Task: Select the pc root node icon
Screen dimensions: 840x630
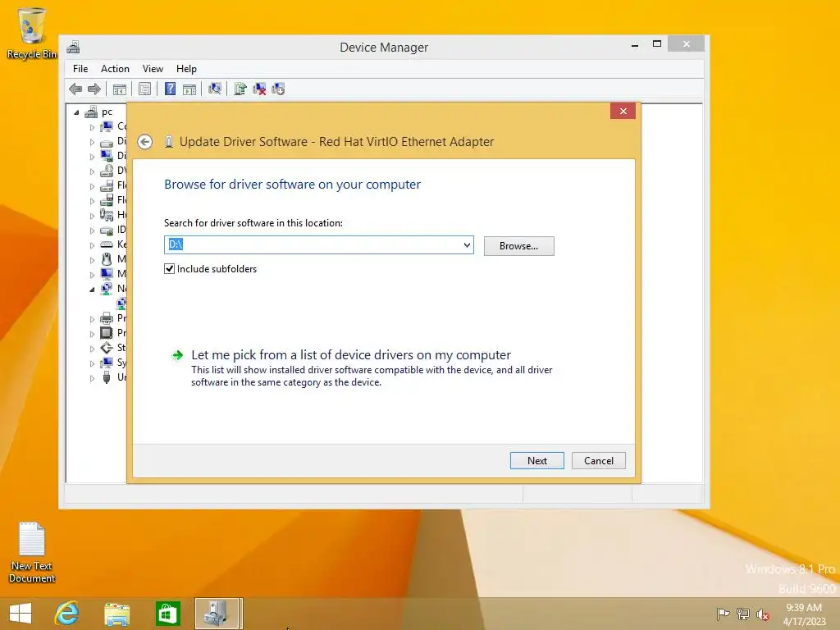Action: 91,112
